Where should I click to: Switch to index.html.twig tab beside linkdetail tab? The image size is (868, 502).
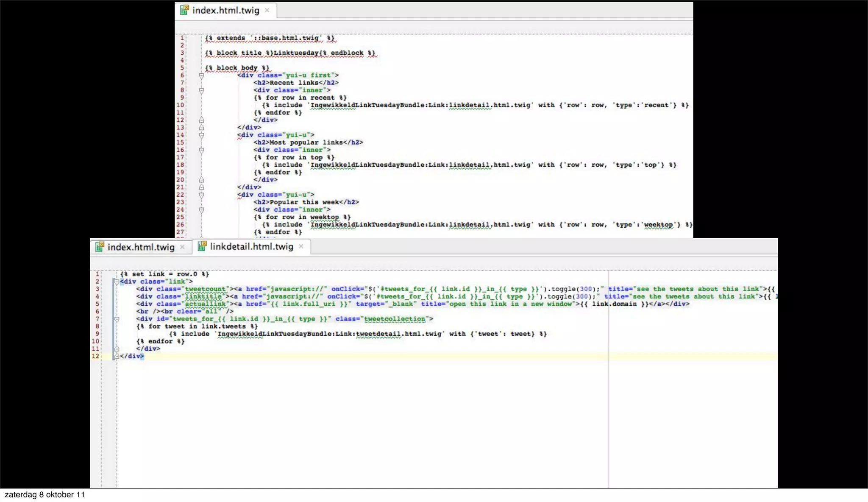pos(141,247)
